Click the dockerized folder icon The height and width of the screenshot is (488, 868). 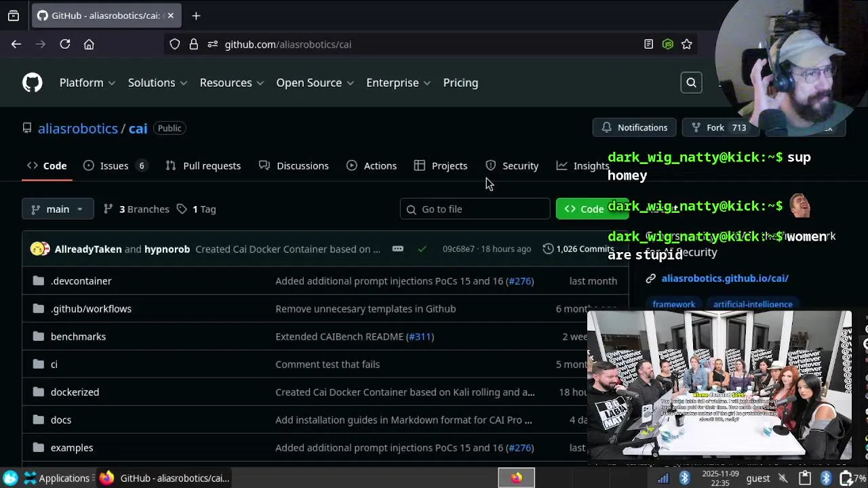pos(39,392)
